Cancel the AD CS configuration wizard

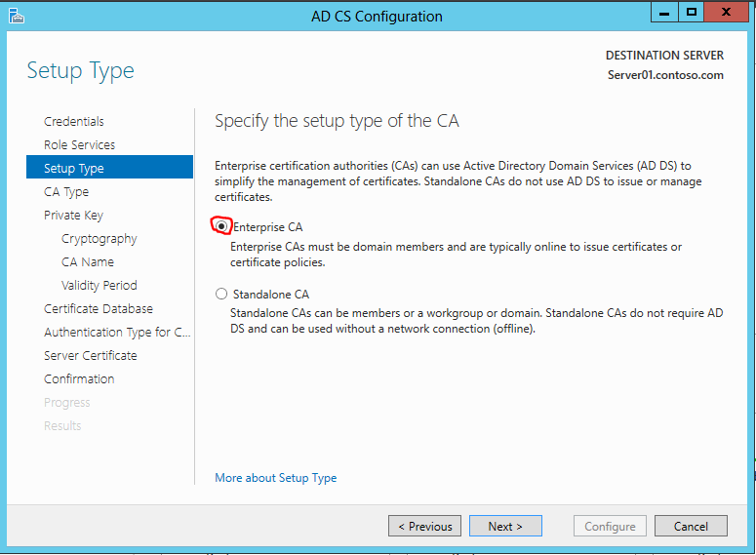690,526
